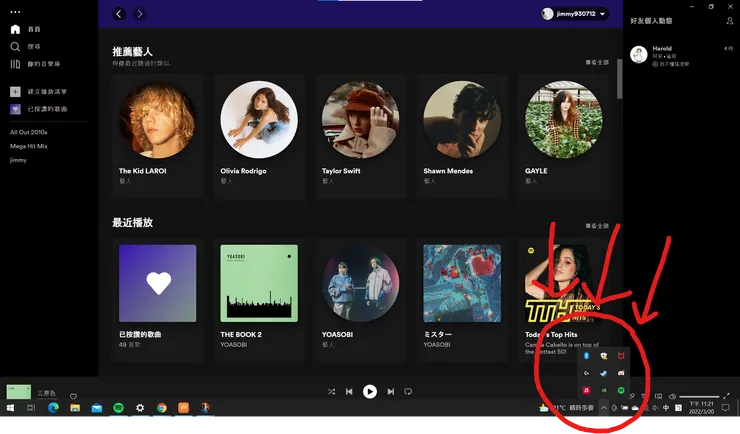This screenshot has height=434, width=740.
Task: Click the Spotify taskbar icon
Action: click(x=118, y=408)
